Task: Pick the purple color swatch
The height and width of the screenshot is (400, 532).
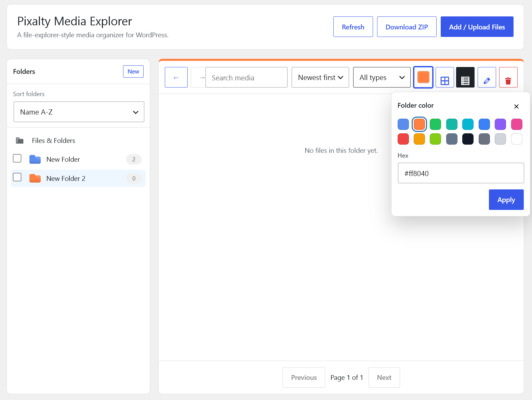Action: click(500, 124)
